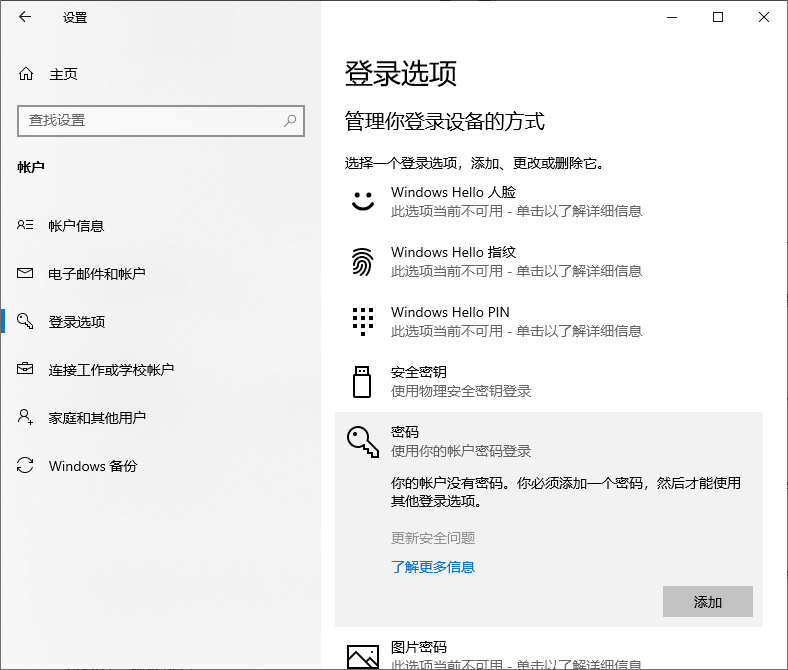Screen dimensions: 788x670
Task: Click the Windows Hello PIN keypad icon
Action: pyautogui.click(x=363, y=322)
